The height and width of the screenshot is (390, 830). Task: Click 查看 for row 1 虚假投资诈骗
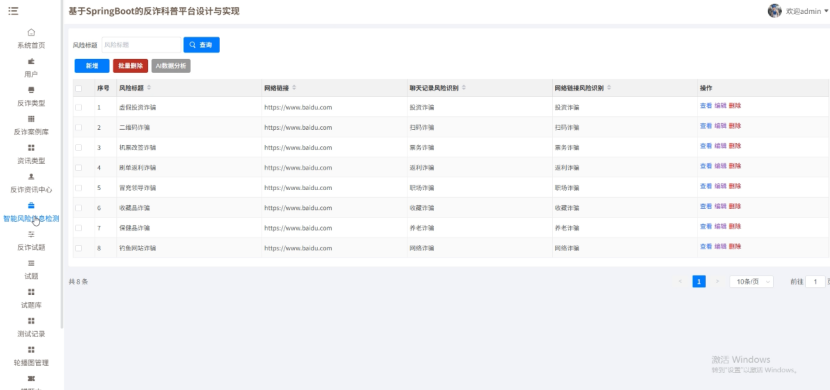point(706,106)
